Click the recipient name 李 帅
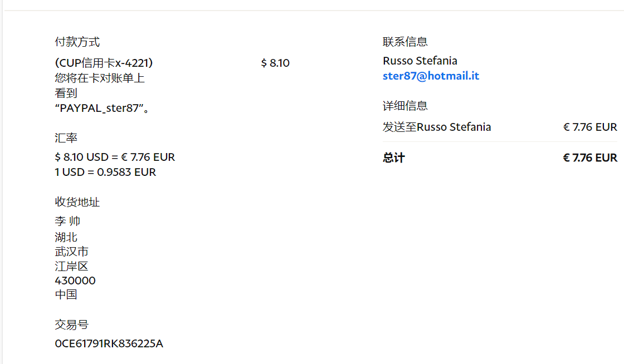 pos(67,221)
